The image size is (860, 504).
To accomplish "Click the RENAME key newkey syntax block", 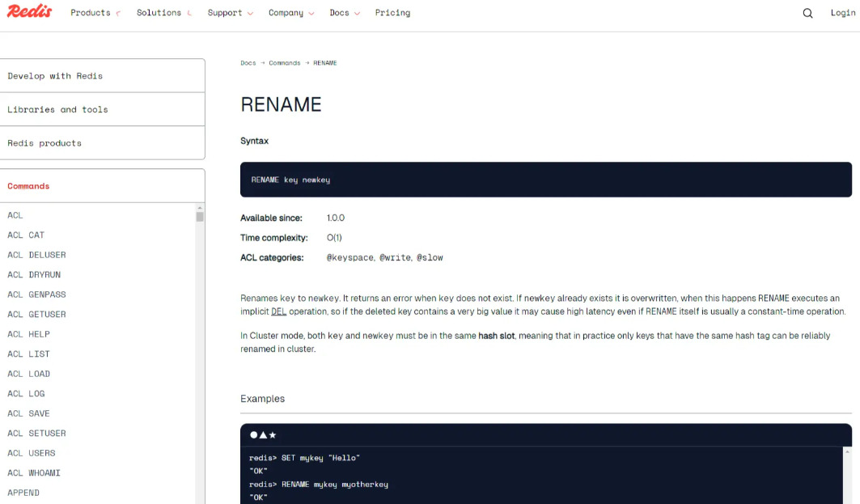I will (546, 180).
